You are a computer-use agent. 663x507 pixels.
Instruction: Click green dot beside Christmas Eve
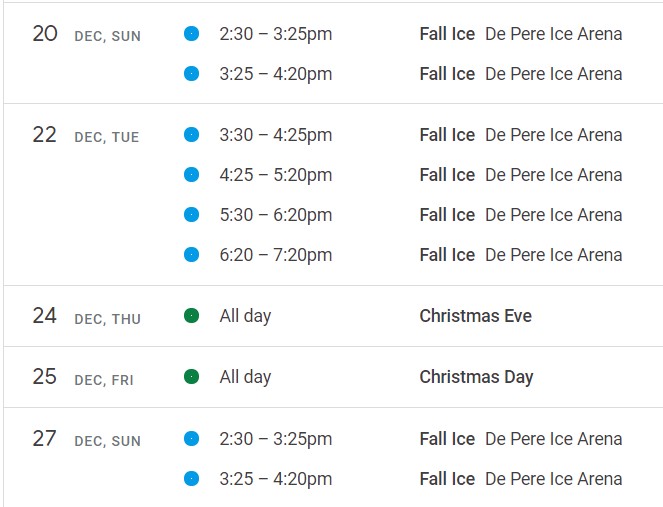[192, 316]
